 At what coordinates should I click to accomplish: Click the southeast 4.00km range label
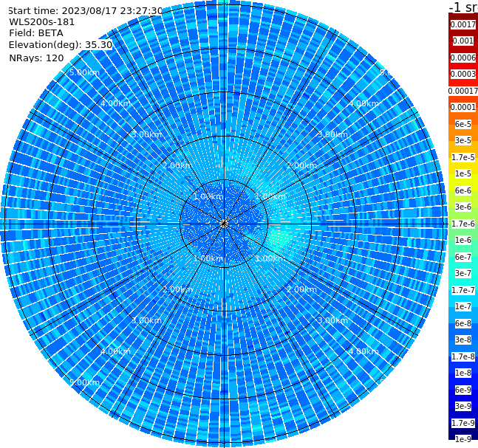click(x=363, y=351)
